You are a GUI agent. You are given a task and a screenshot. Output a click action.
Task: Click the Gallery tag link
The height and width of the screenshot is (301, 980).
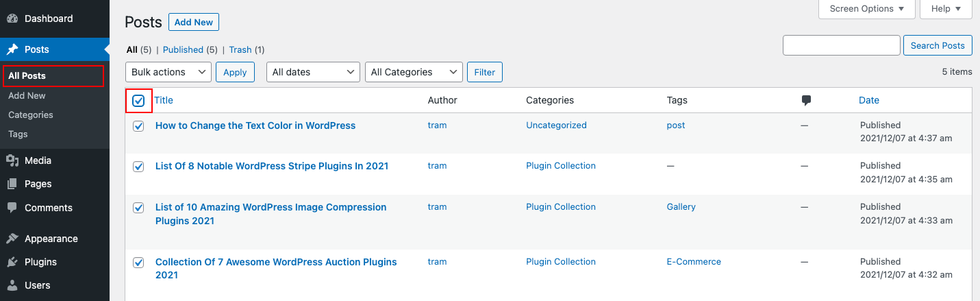click(x=681, y=207)
